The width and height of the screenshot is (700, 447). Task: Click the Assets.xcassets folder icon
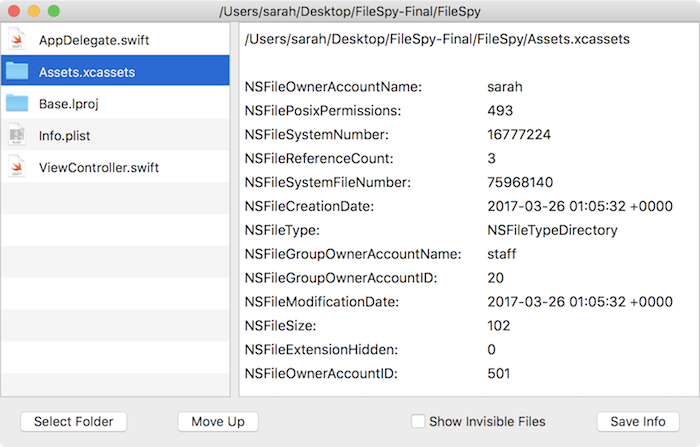[x=17, y=71]
